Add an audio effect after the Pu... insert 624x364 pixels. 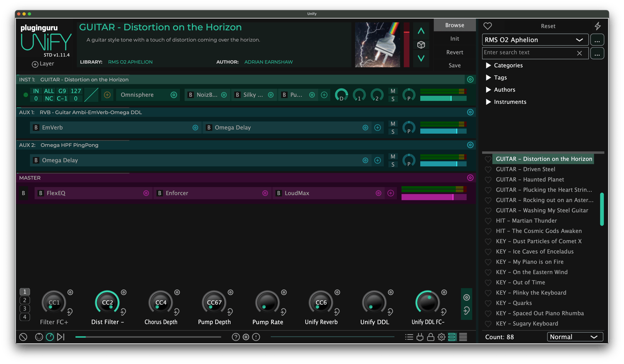click(x=324, y=95)
